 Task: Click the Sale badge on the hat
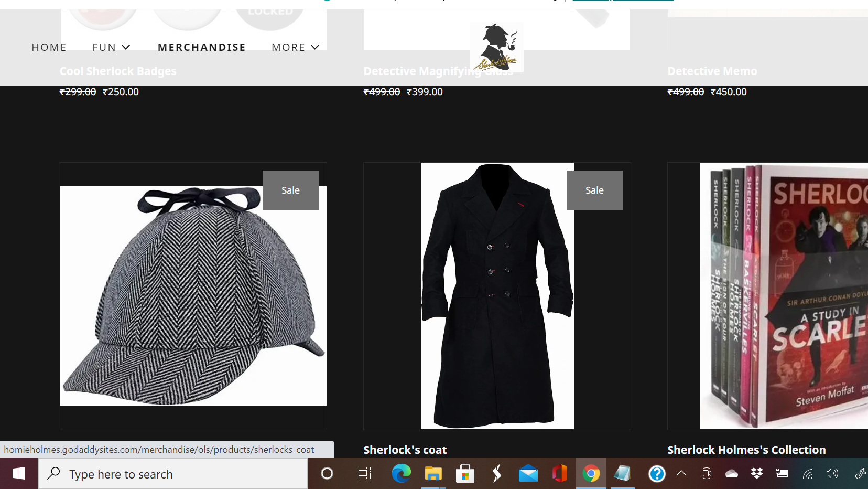(290, 190)
